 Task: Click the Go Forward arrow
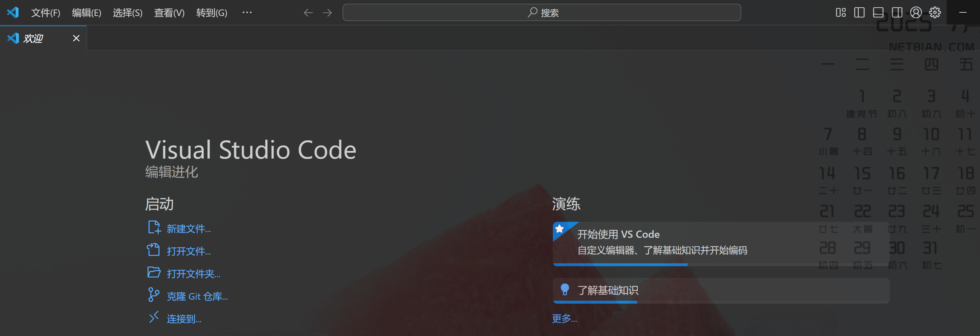point(327,13)
